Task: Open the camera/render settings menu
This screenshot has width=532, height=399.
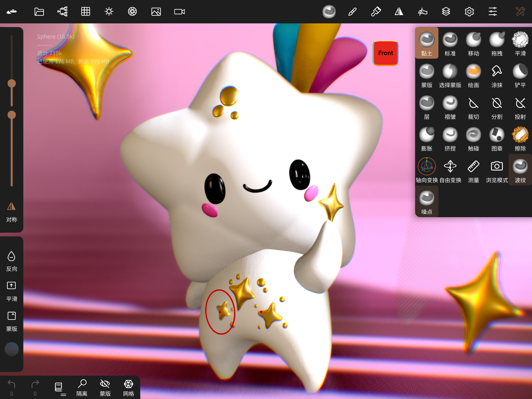Action: [x=132, y=11]
